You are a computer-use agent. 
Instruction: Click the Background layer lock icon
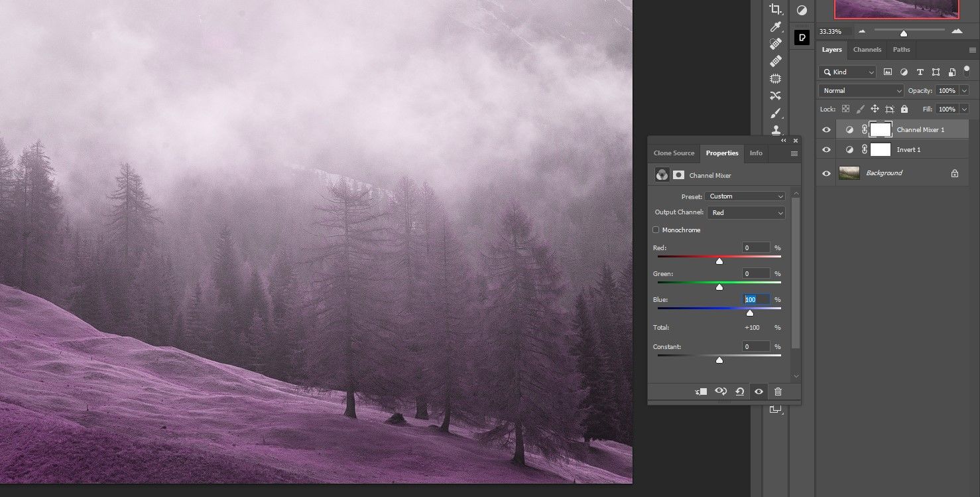955,173
